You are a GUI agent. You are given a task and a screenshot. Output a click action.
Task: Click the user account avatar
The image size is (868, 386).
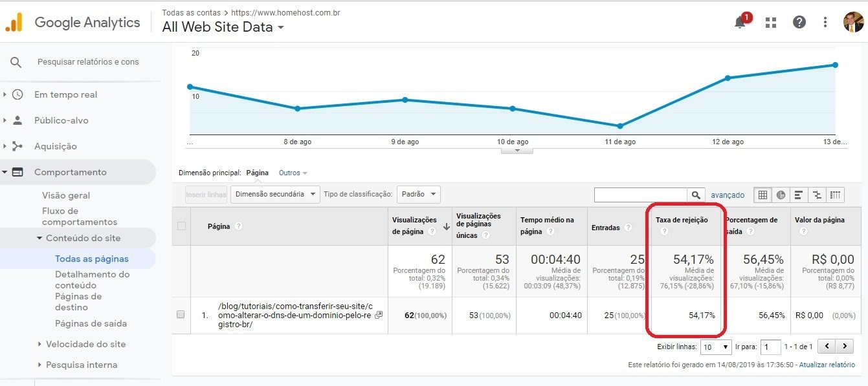[853, 22]
